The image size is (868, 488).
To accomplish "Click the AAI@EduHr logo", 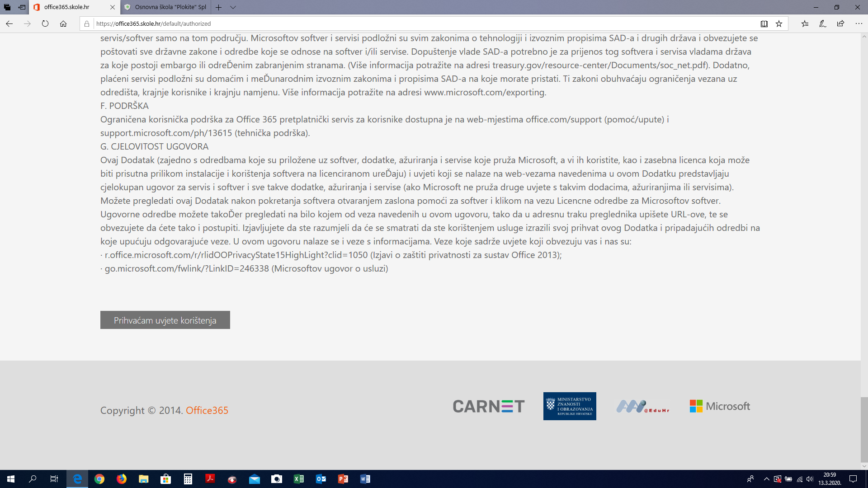I will click(642, 406).
